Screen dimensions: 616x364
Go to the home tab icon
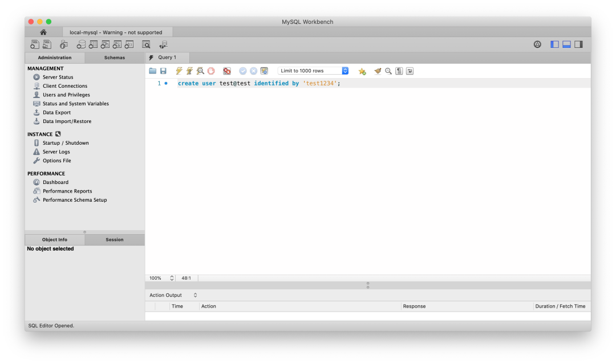43,32
